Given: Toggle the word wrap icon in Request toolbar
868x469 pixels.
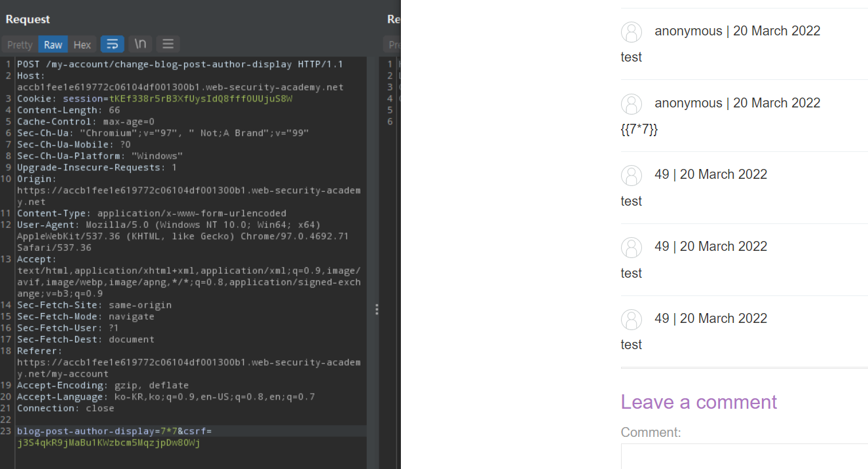Looking at the screenshot, I should coord(112,44).
